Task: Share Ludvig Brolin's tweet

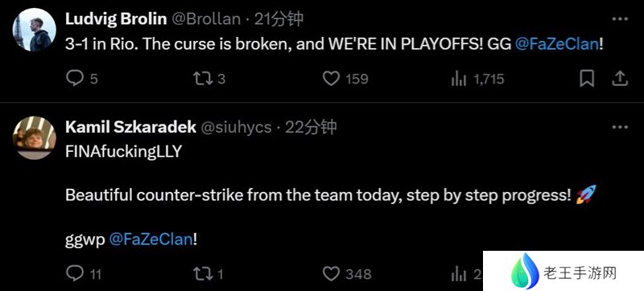Action: (x=620, y=79)
